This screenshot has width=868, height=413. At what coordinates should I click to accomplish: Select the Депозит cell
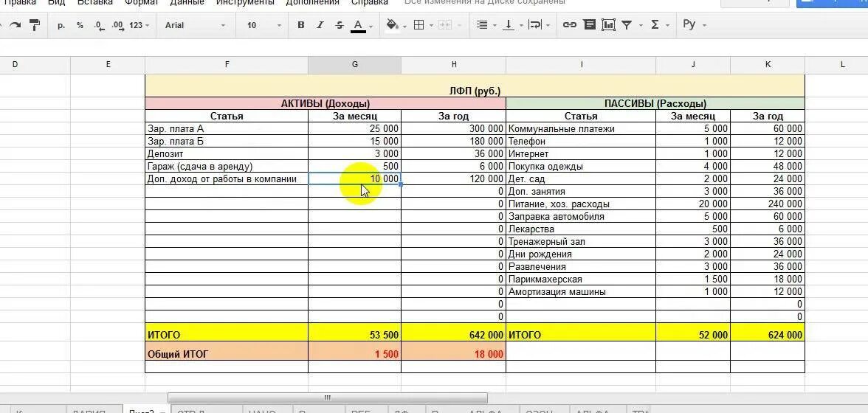(x=227, y=153)
